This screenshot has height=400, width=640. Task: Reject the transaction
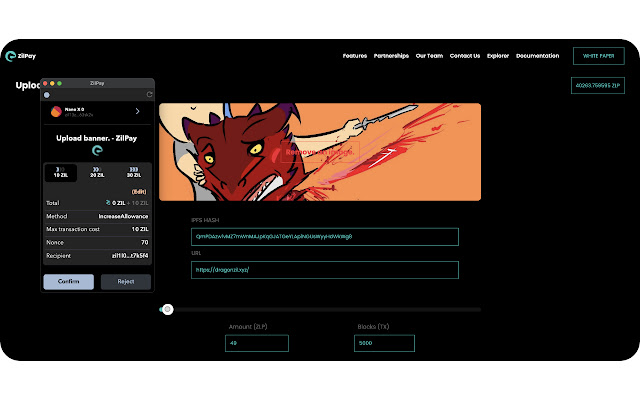click(x=126, y=282)
